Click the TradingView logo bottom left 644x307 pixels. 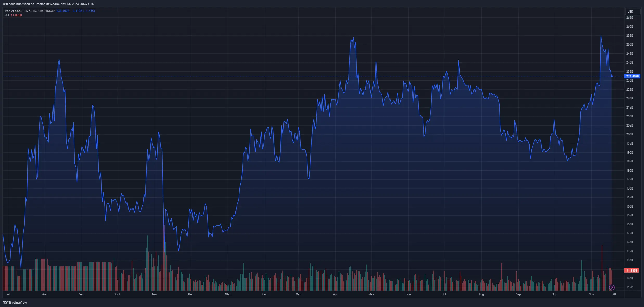[15, 302]
